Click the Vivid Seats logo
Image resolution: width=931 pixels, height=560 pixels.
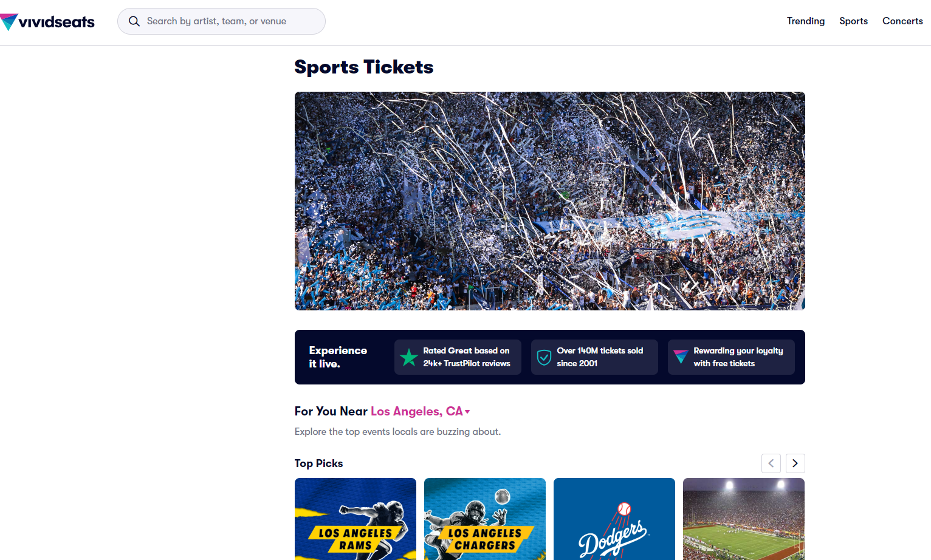[47, 22]
